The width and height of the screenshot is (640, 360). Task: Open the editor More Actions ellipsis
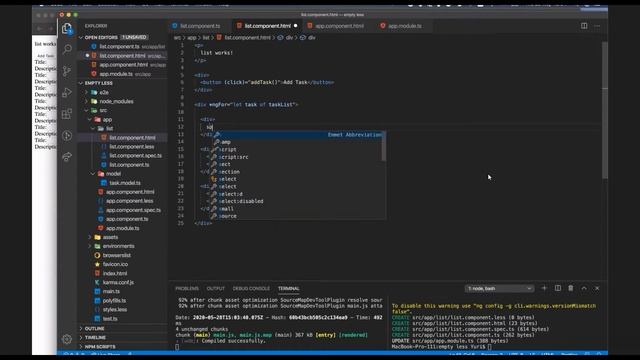tap(597, 26)
